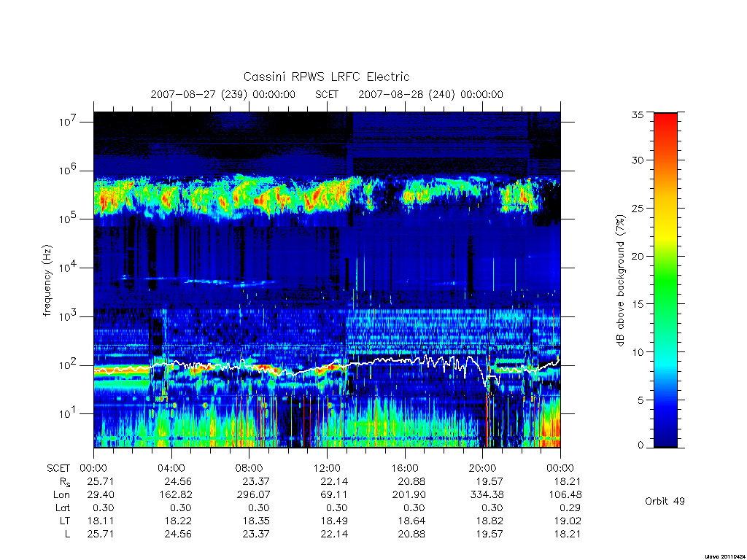Click the Lon value 69.11

point(333,495)
